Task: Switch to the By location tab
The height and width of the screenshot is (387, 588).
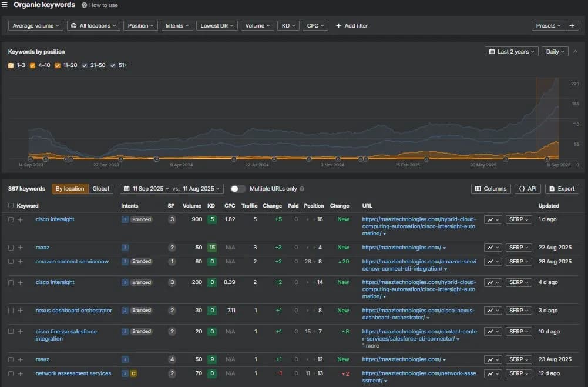Action: point(70,189)
